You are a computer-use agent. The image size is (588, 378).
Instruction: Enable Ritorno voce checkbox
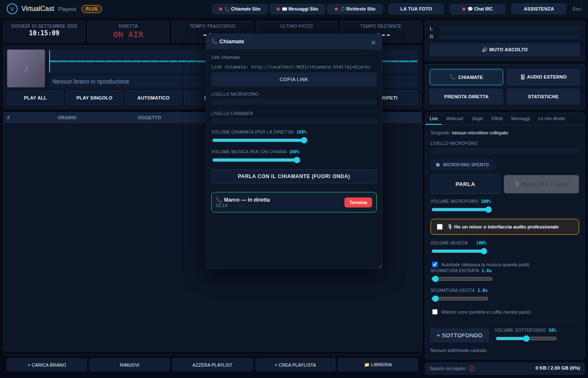click(435, 312)
